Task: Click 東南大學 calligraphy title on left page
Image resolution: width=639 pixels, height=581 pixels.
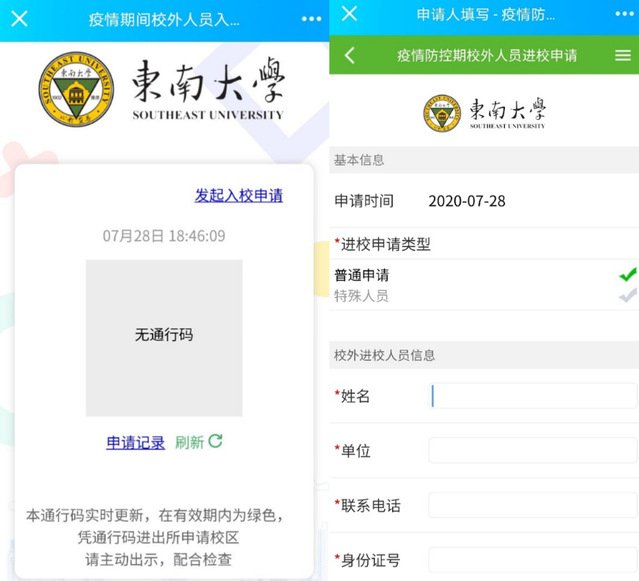Action: [208, 80]
